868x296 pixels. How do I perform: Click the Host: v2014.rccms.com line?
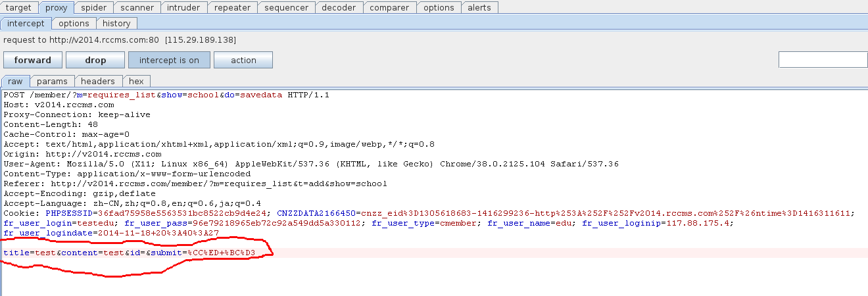(x=59, y=105)
